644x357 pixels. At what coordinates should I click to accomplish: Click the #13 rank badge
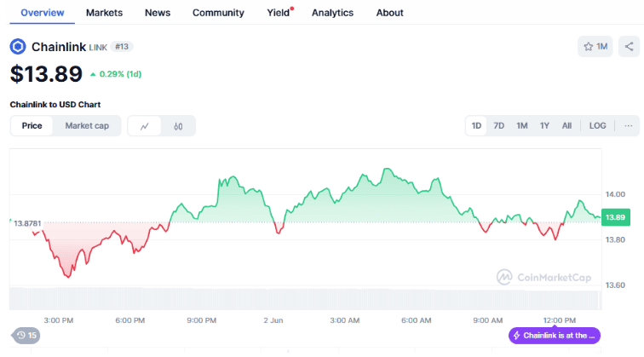point(122,46)
